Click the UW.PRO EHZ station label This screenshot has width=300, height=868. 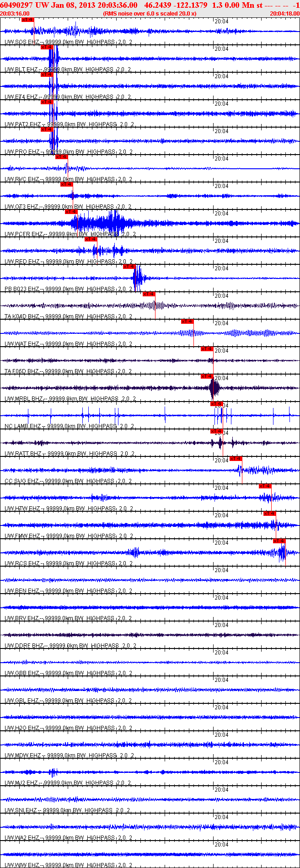pyautogui.click(x=22, y=152)
